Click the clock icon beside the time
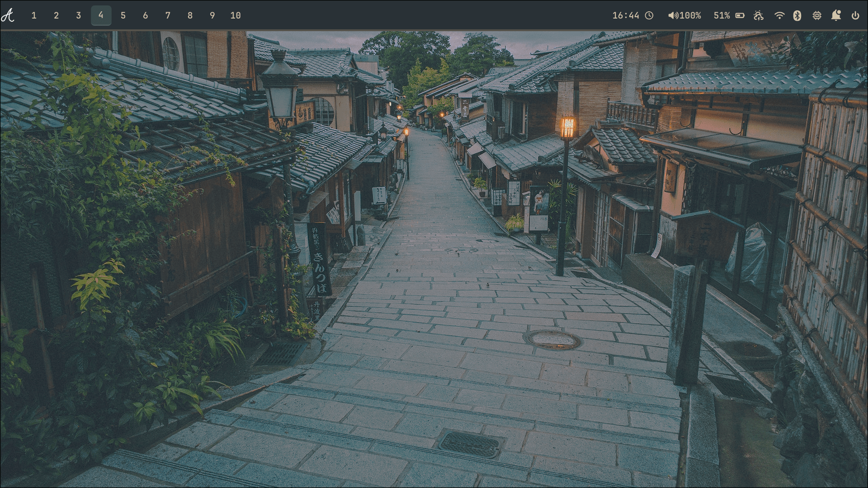 (x=649, y=15)
